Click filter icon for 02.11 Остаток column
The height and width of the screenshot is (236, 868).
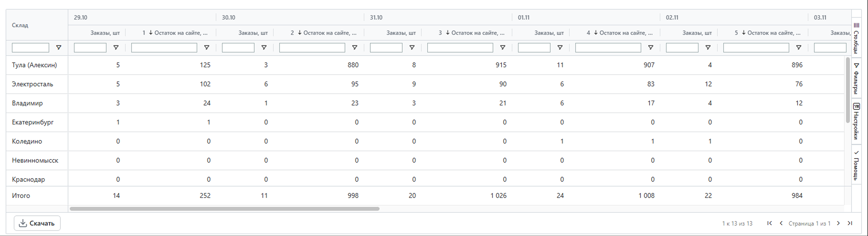(798, 48)
